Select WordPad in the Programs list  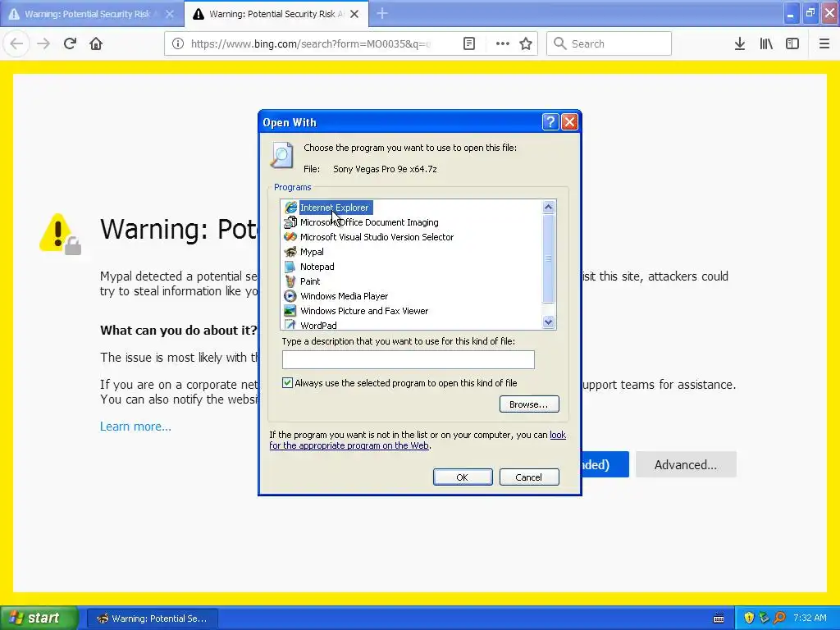point(318,325)
